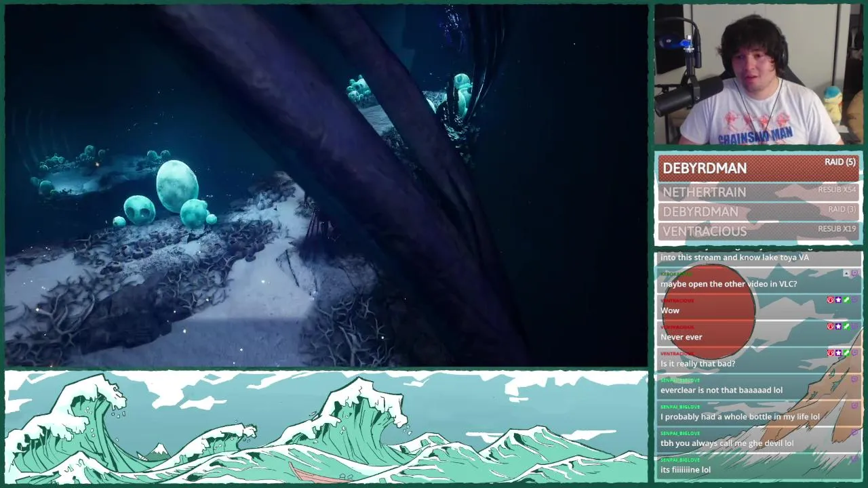Image resolution: width=868 pixels, height=488 pixels.
Task: Click the red circle badge on the 'Wow' message
Action: (x=830, y=300)
